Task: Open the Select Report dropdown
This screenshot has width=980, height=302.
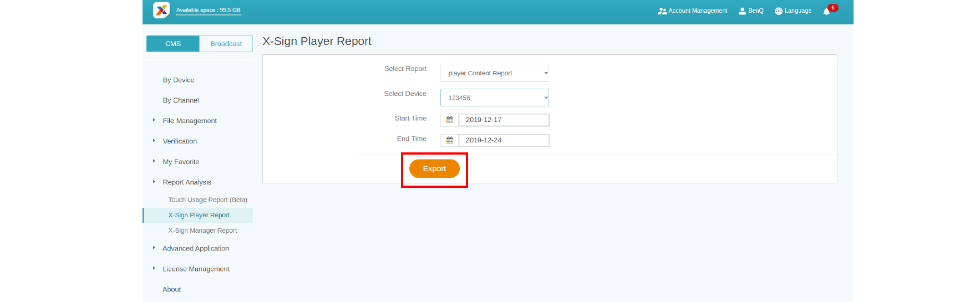Action: coord(494,73)
